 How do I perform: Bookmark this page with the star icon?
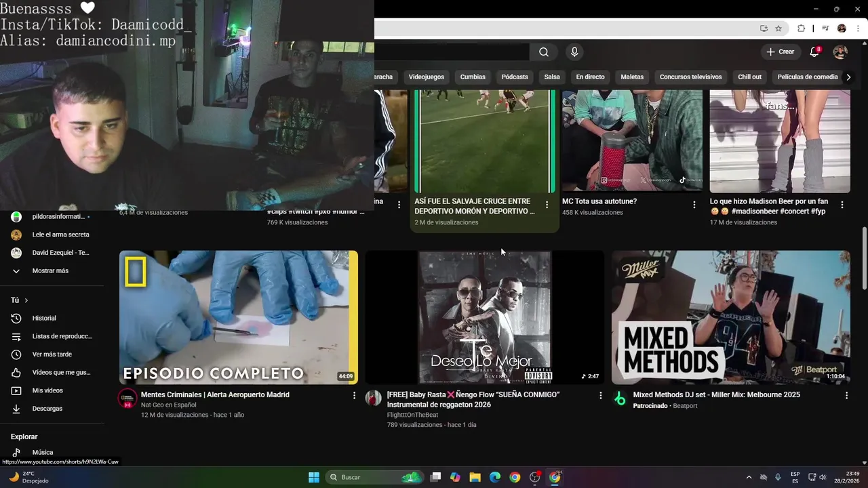[778, 28]
